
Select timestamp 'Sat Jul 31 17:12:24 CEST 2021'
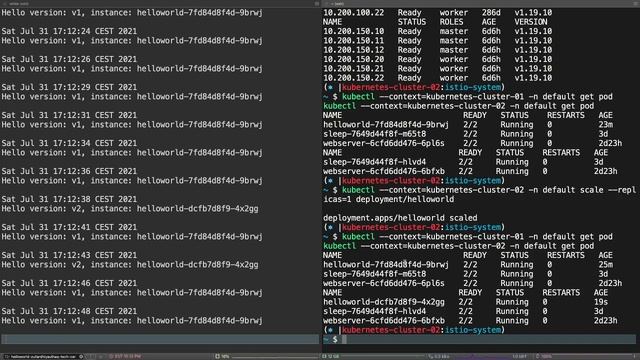(69, 31)
